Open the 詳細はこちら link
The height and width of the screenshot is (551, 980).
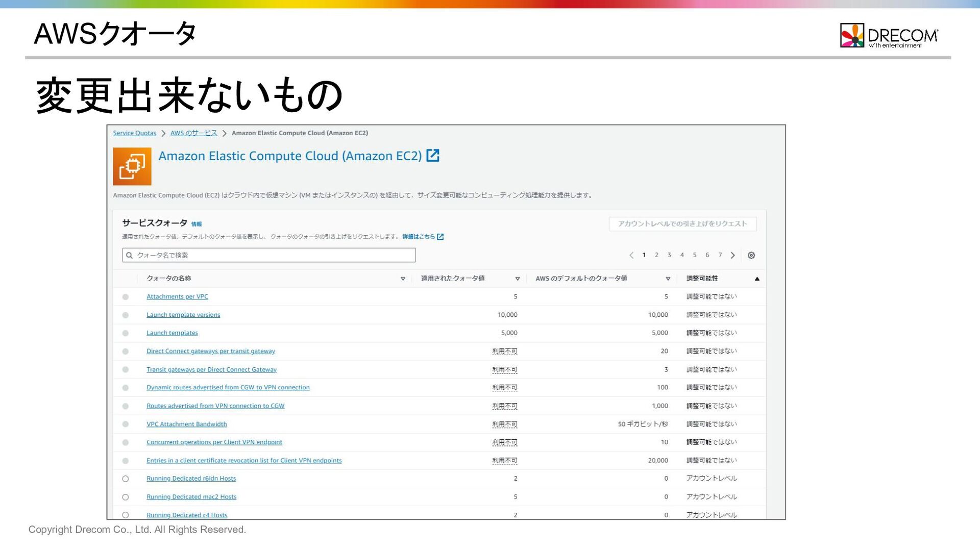(x=419, y=237)
